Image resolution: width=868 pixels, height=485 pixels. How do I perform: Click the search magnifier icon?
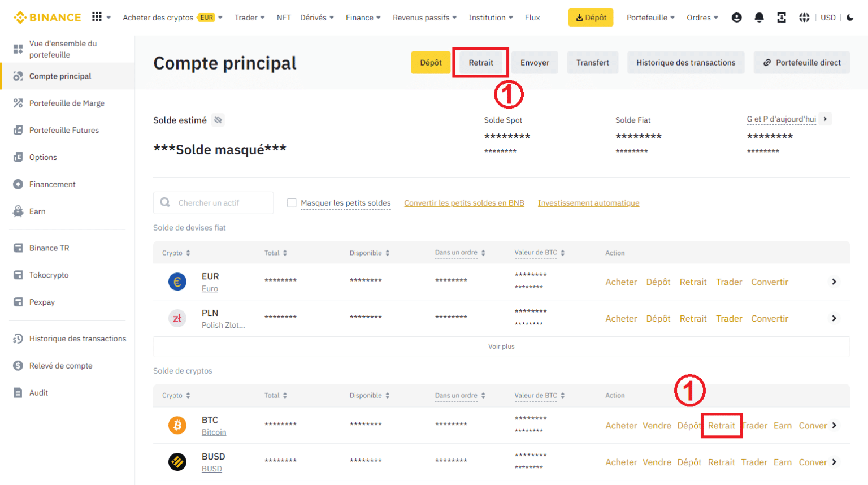(x=165, y=202)
